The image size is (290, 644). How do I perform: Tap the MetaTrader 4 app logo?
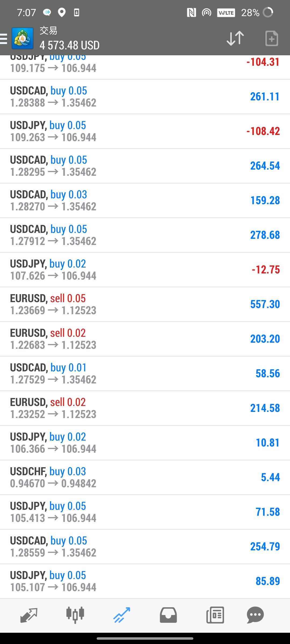23,38
